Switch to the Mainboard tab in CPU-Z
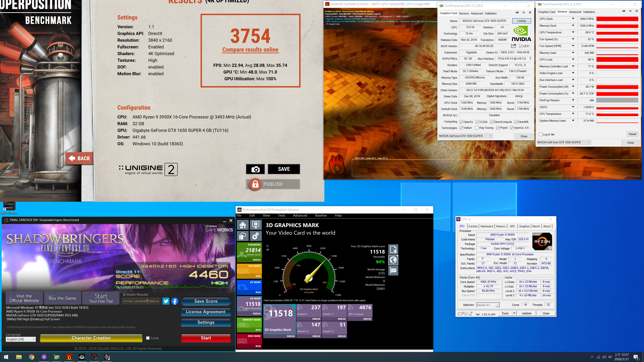Viewport: 644px width, 362px height. coord(487,226)
